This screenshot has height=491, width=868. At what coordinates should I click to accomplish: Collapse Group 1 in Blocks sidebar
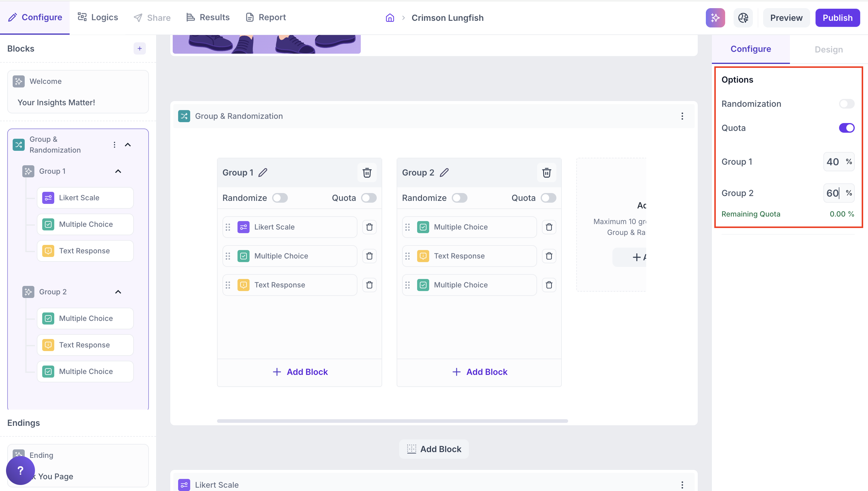point(118,171)
